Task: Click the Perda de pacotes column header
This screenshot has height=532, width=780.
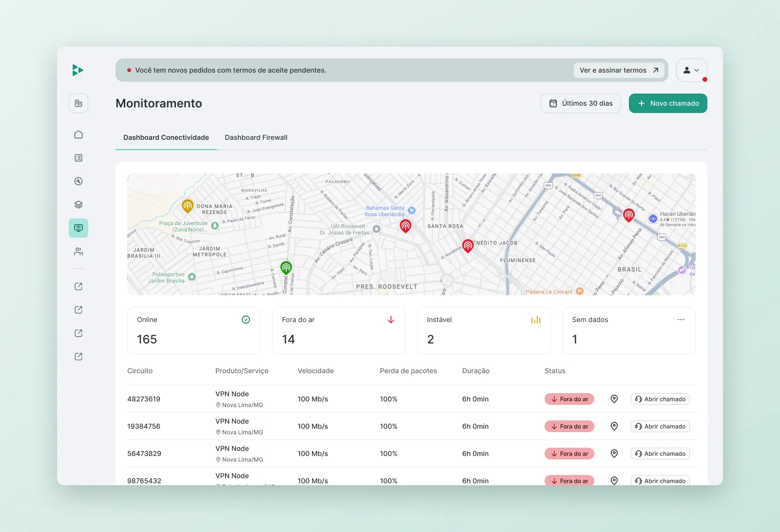Action: [x=409, y=371]
